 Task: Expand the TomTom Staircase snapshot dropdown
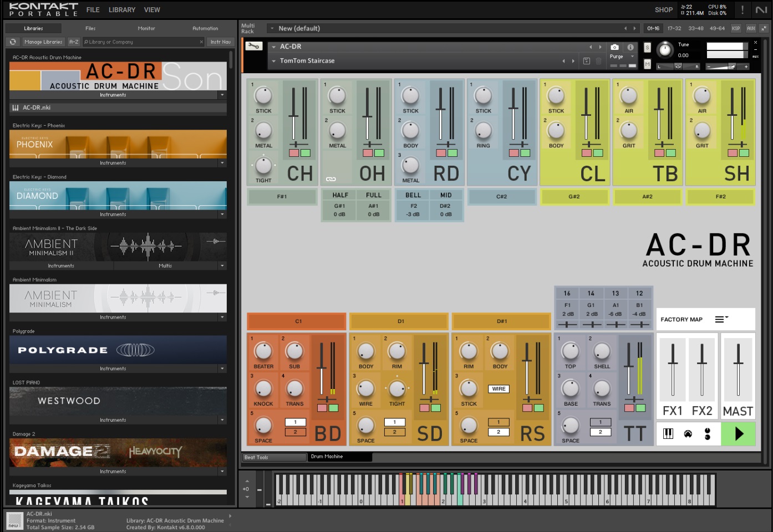point(273,61)
